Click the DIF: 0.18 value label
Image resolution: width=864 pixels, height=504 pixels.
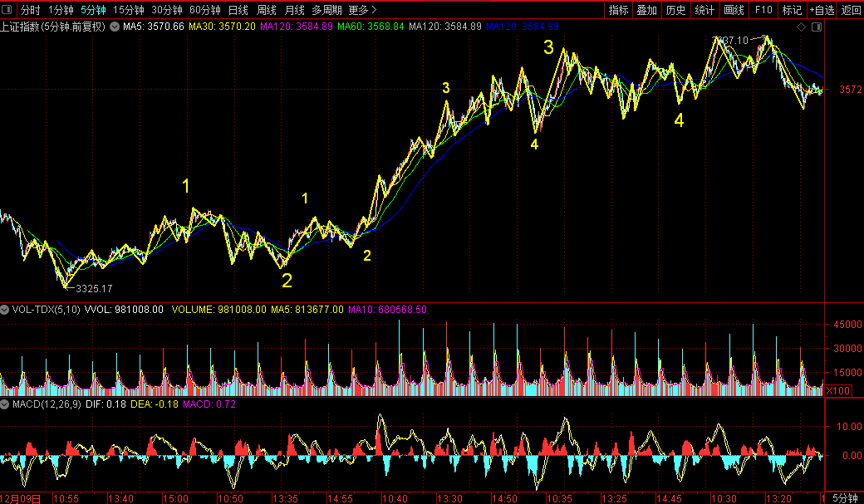tap(106, 404)
